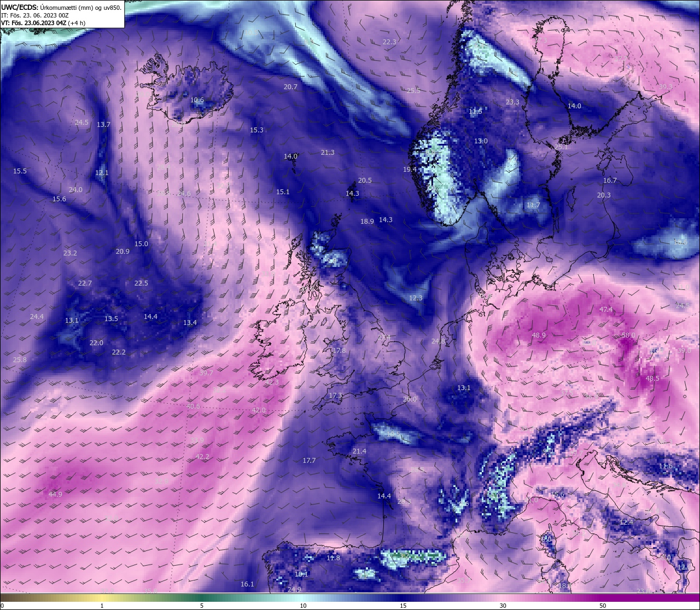Click the 24.0 value on the map

[75, 190]
